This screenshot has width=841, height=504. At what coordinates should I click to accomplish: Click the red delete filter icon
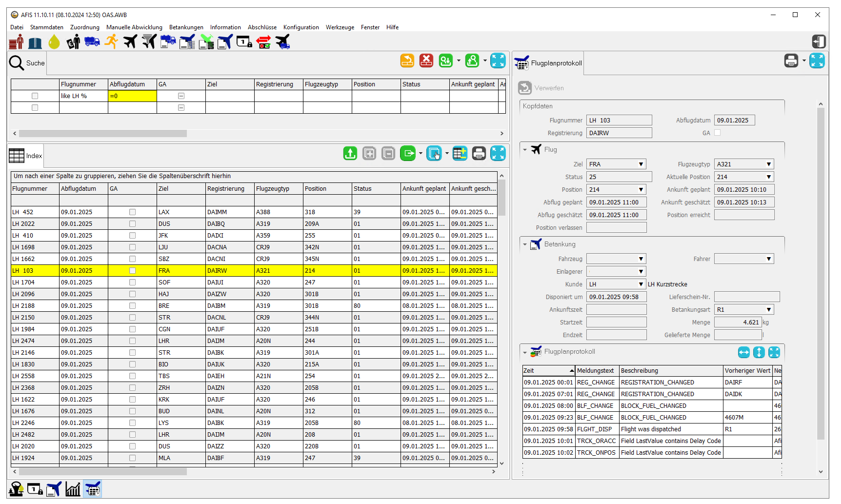[x=426, y=60]
